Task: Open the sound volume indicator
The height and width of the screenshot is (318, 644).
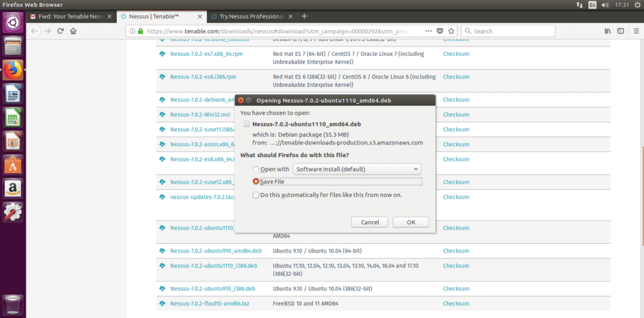Action: [605, 5]
